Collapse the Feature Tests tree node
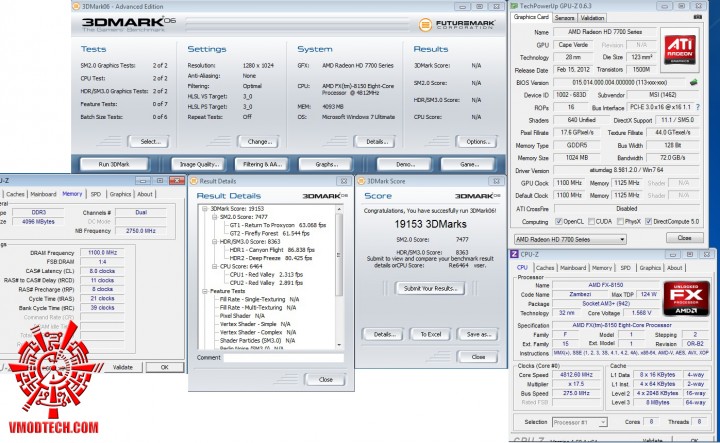 tap(205, 291)
